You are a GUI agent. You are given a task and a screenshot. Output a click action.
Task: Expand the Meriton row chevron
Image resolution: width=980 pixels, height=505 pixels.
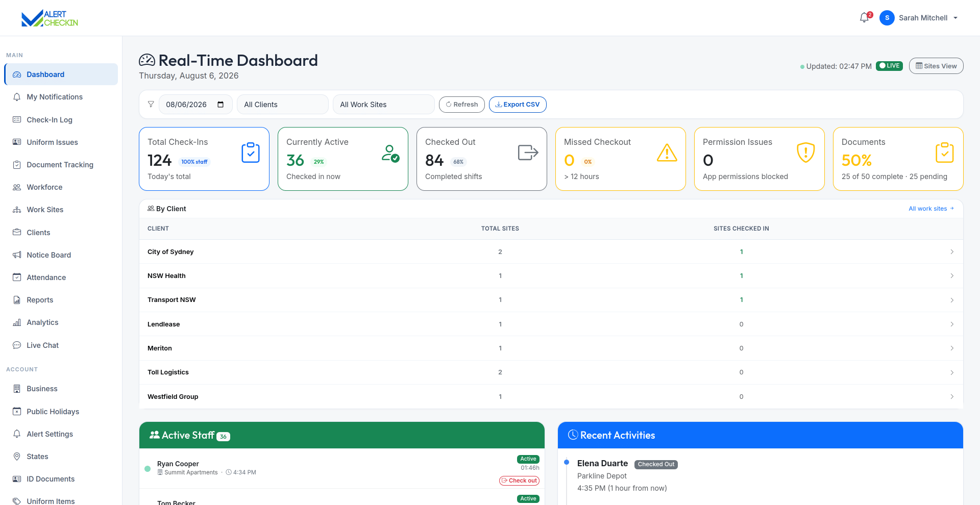click(952, 348)
